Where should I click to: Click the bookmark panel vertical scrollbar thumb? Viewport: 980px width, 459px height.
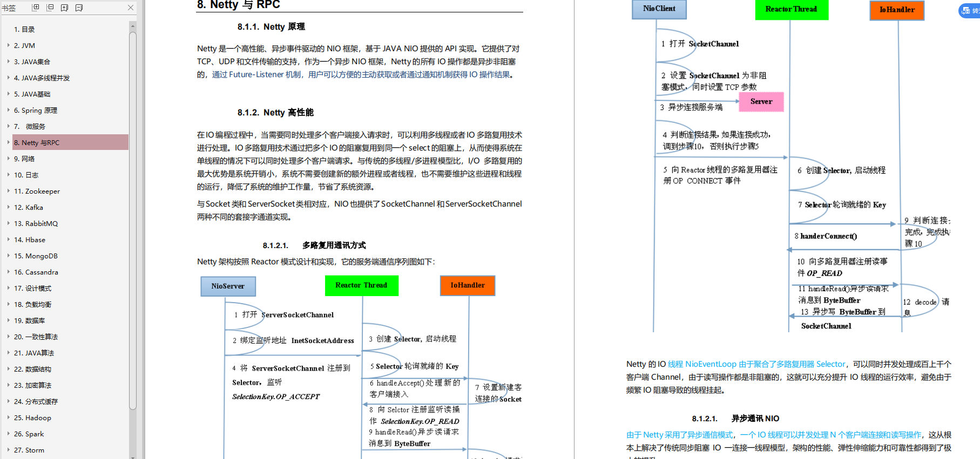(133, 221)
